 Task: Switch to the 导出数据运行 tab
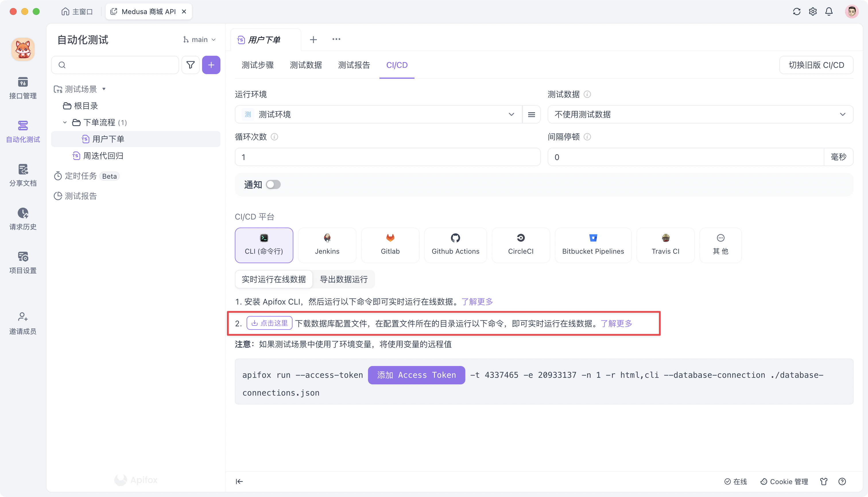click(344, 279)
